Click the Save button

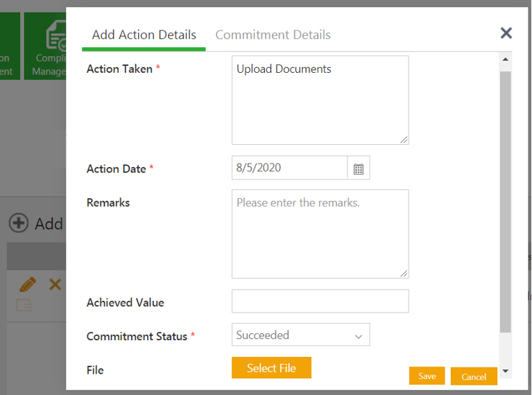pos(427,376)
